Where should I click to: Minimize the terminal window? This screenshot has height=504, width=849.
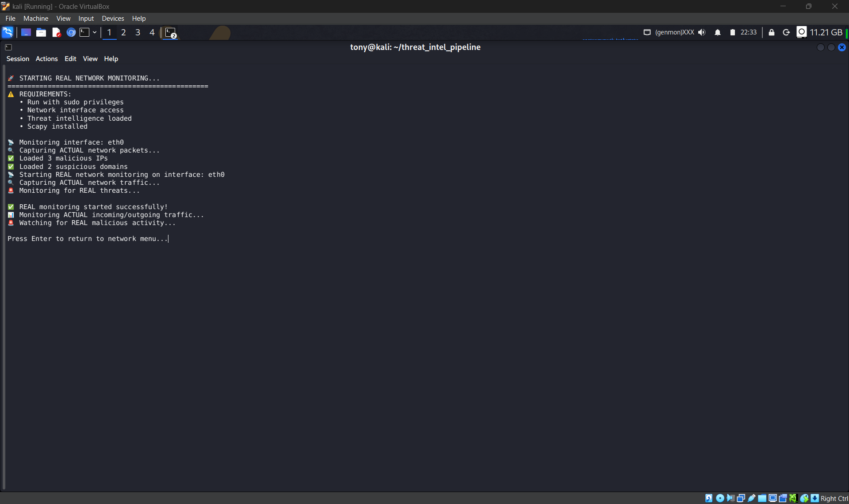click(x=820, y=47)
